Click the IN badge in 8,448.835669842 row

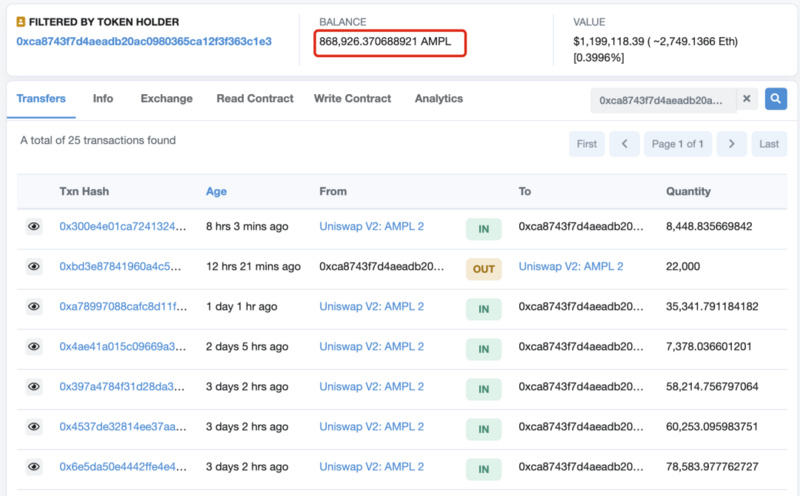(x=484, y=229)
